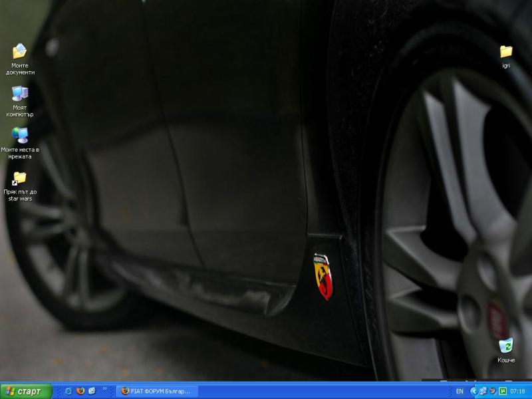
Task: Show hidden system tray icons
Action: (473, 391)
